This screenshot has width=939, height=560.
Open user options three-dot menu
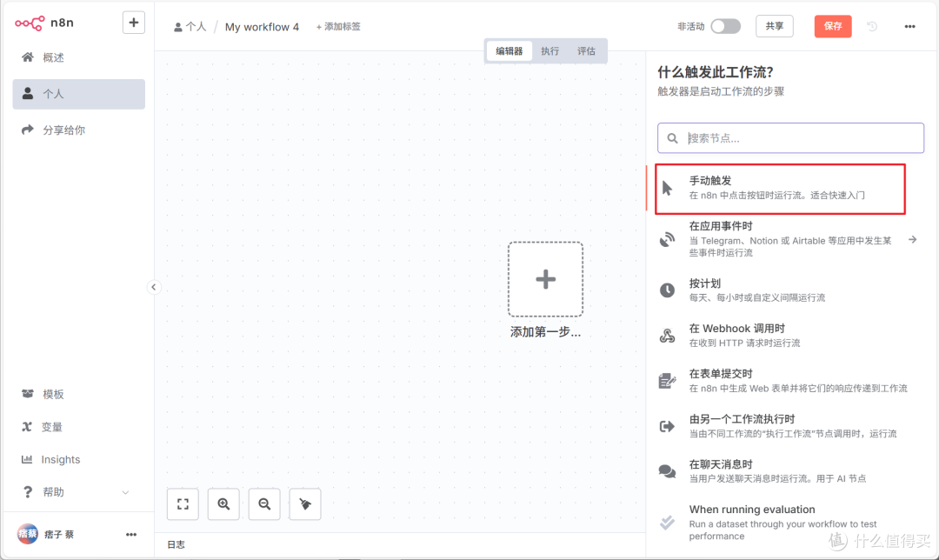pyautogui.click(x=131, y=534)
